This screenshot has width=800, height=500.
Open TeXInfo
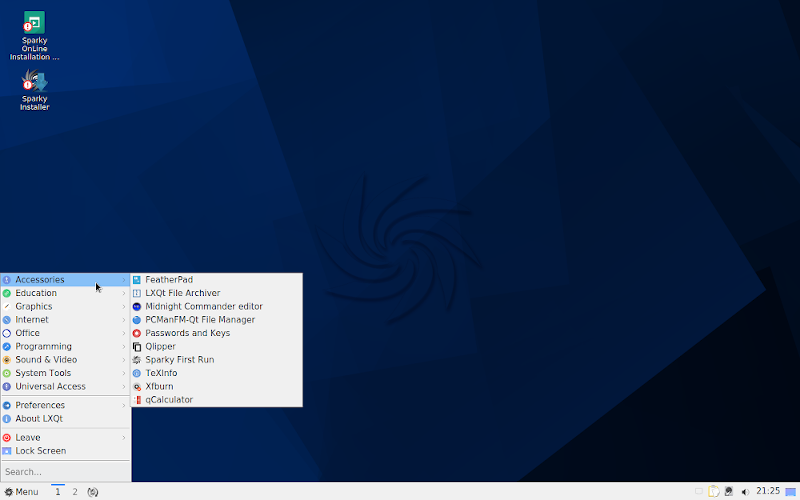pos(216,373)
